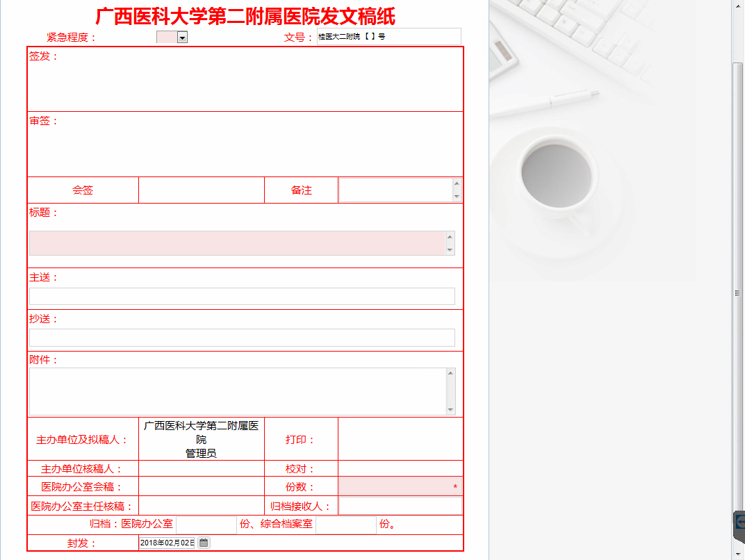Click the 标题 field scroll down arrow
This screenshot has width=745, height=560.
pyautogui.click(x=450, y=250)
